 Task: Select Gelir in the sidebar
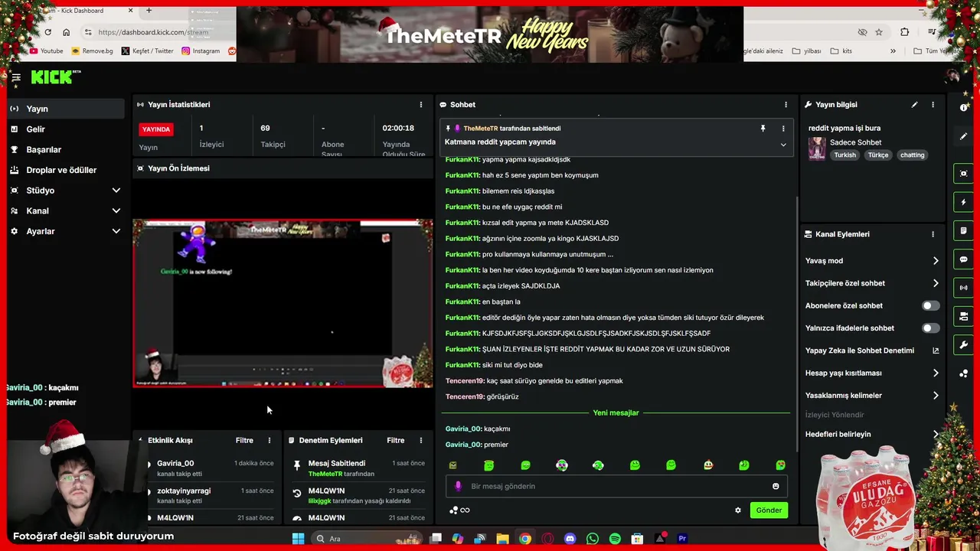click(66, 129)
